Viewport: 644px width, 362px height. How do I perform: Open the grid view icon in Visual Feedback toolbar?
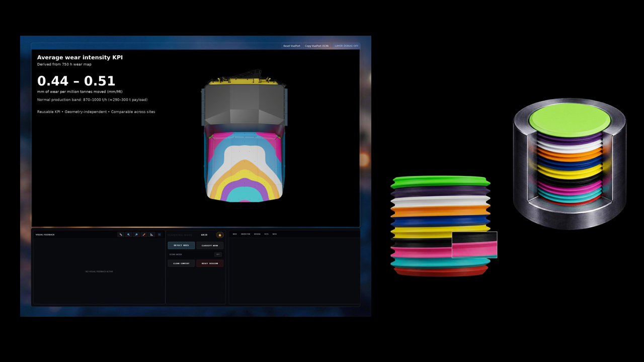tap(159, 234)
